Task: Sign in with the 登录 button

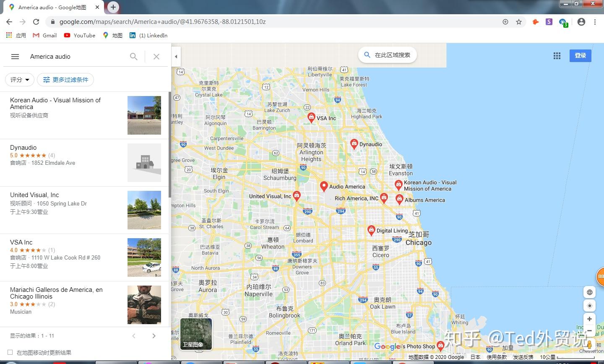Action: 581,55
